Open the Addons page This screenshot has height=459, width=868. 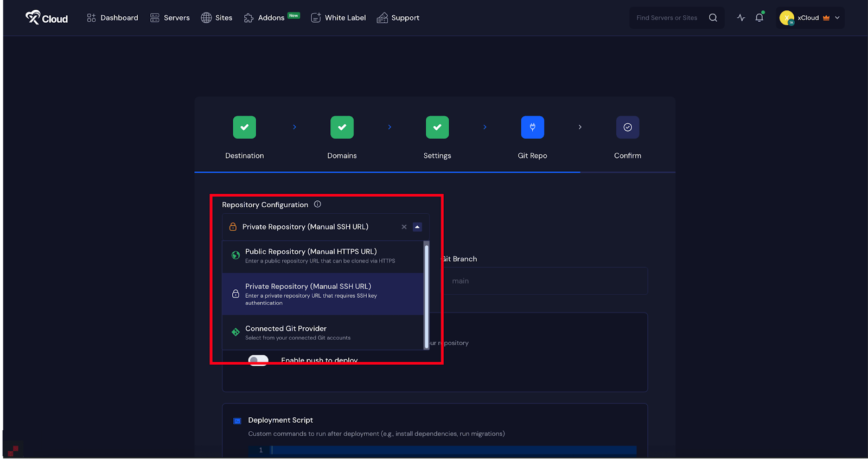265,18
